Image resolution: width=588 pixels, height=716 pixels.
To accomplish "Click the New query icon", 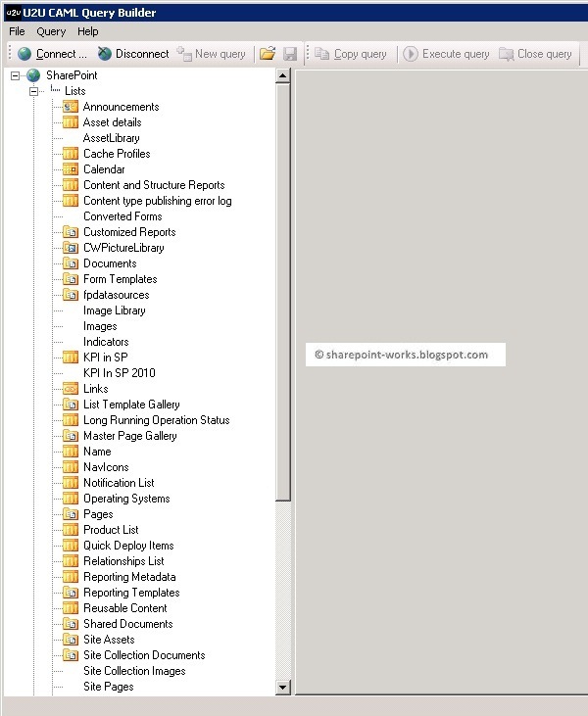I will coord(184,54).
